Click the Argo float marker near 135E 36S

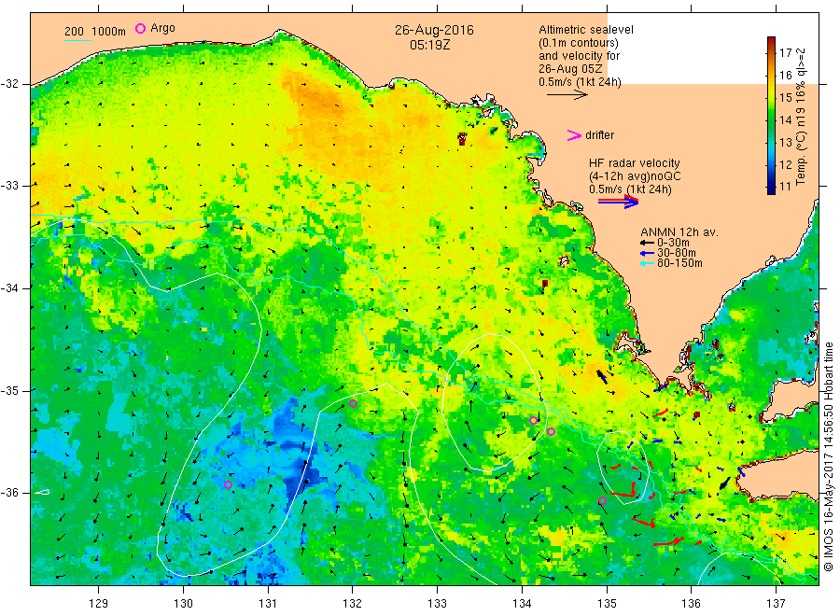(602, 501)
